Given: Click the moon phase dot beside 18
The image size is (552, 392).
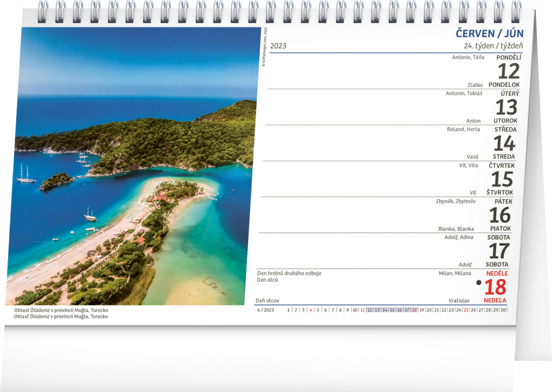Looking at the screenshot, I should [x=478, y=282].
